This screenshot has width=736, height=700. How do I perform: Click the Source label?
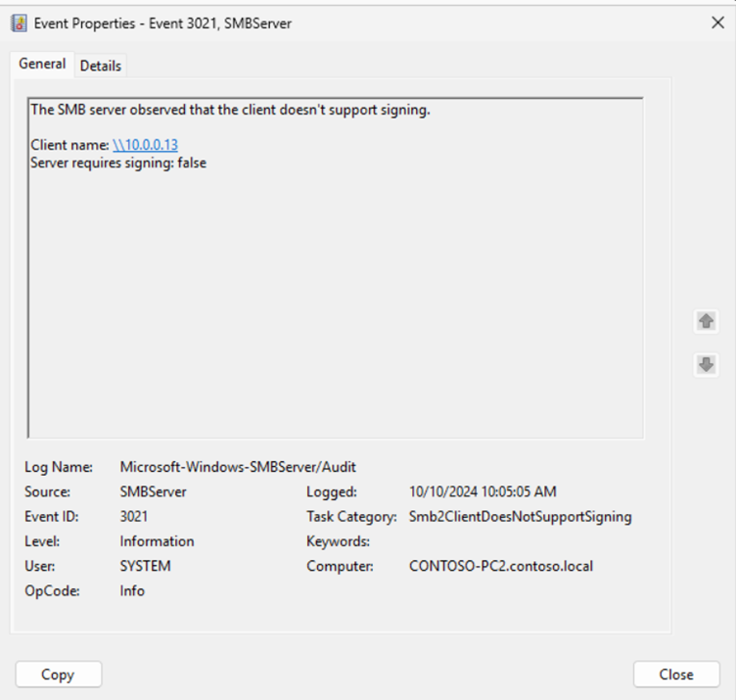47,491
